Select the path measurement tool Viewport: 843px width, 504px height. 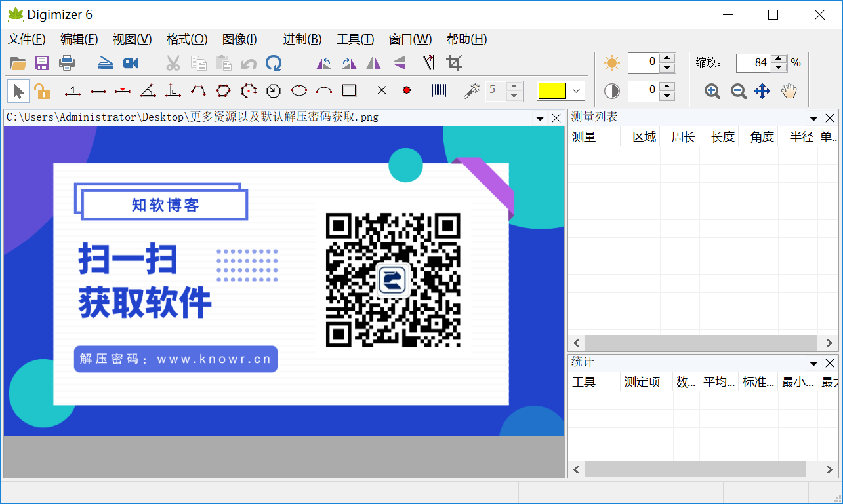198,90
